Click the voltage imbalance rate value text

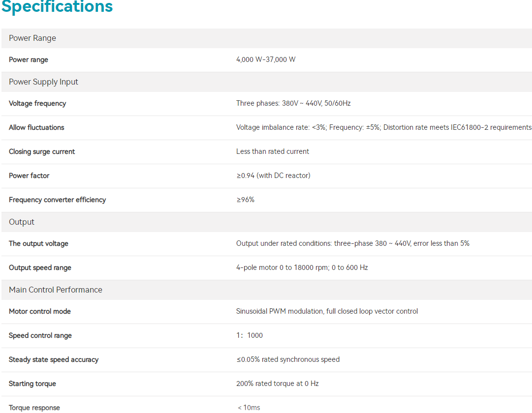pos(383,128)
